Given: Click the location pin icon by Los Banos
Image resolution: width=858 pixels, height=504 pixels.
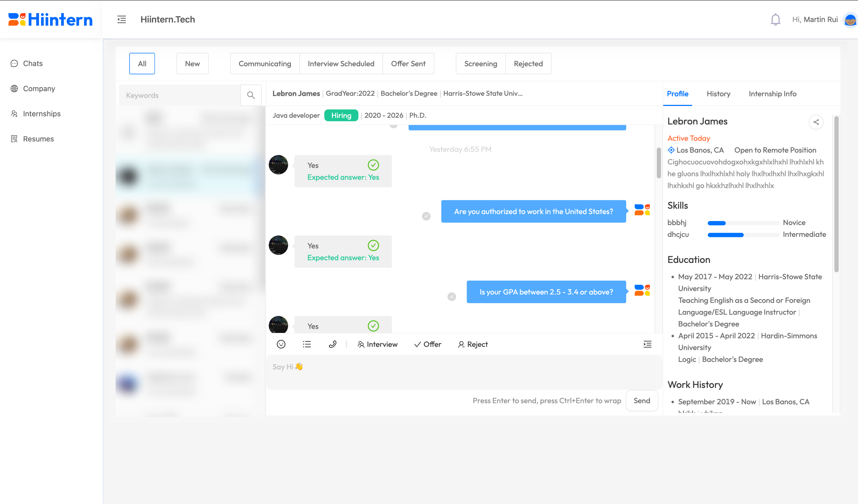Looking at the screenshot, I should [x=671, y=150].
